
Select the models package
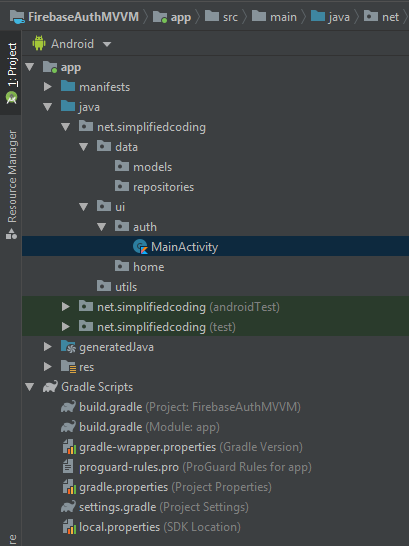(152, 167)
